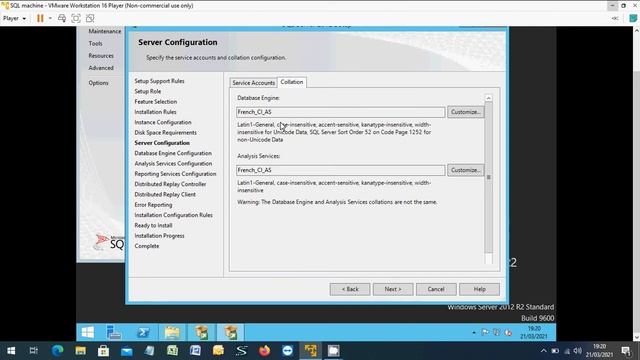640x360 pixels.
Task: Switch to the Service Accounts tab
Action: [x=253, y=82]
